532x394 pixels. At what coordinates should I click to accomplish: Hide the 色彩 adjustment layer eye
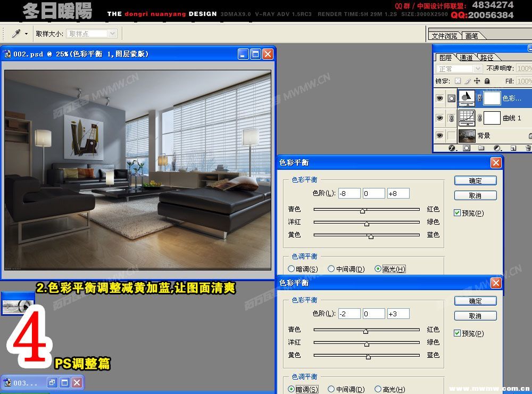pos(440,98)
